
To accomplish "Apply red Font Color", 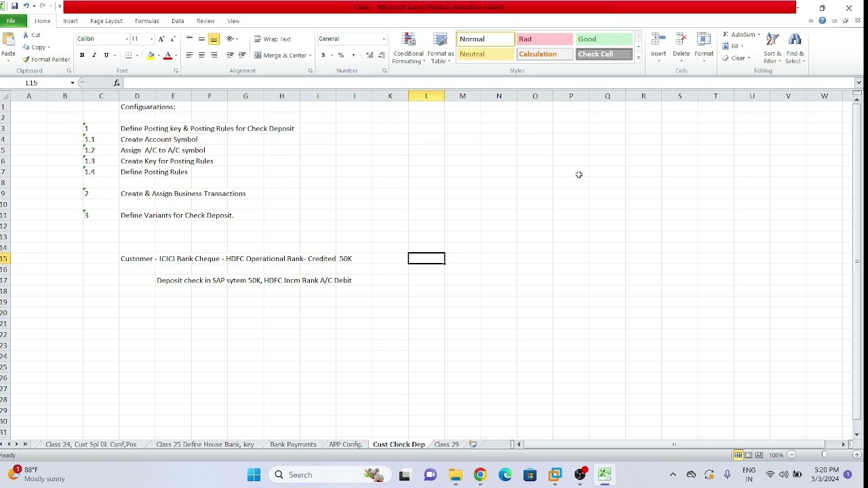I will (167, 56).
